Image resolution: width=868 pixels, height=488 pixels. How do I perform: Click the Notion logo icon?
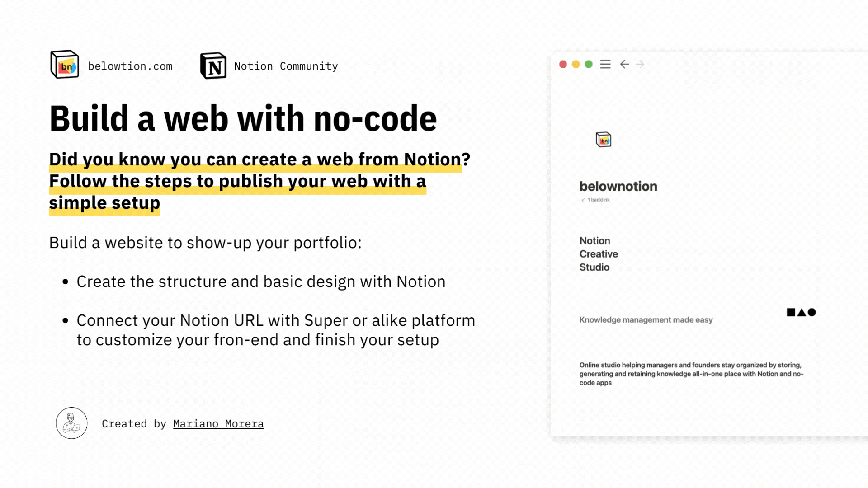pos(213,66)
